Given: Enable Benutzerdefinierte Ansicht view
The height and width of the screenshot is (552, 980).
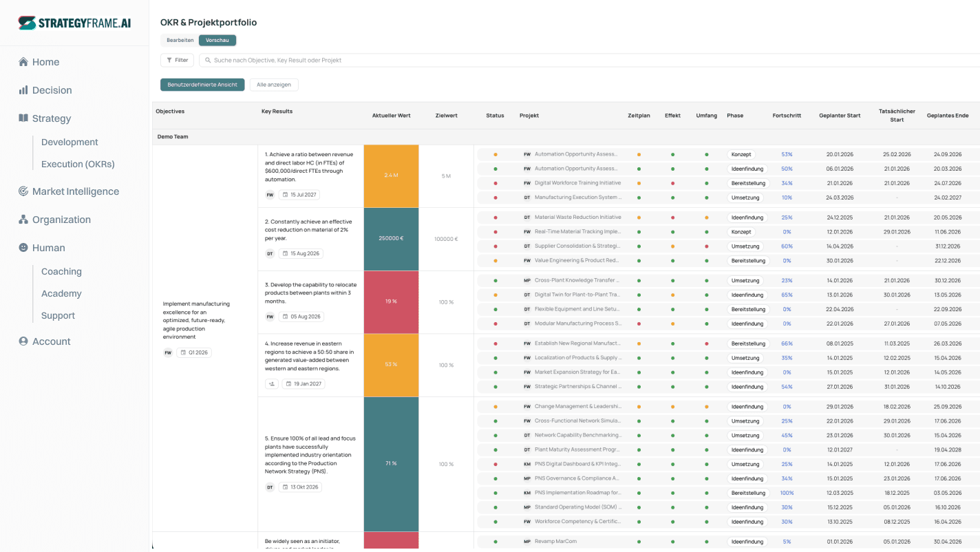Looking at the screenshot, I should point(202,85).
